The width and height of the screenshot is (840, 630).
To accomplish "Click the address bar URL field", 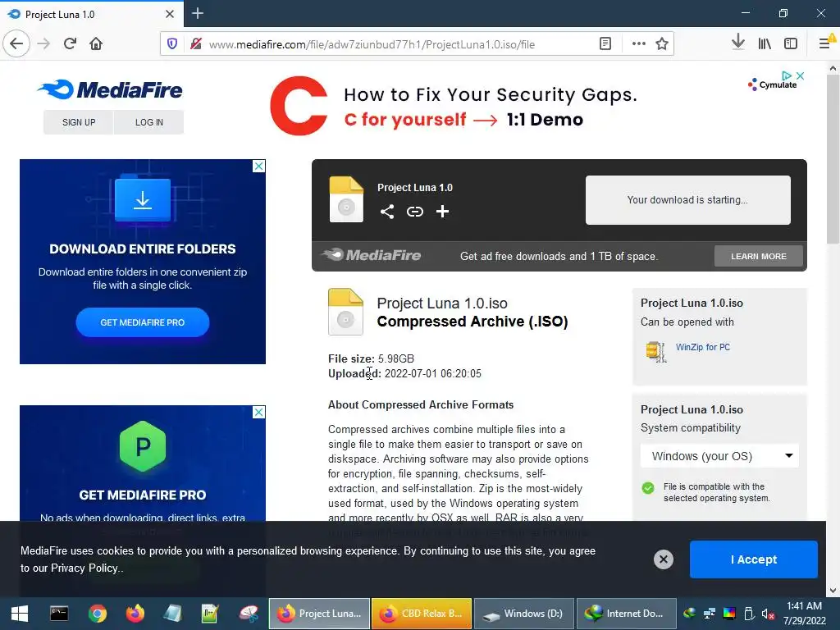I will 372,44.
